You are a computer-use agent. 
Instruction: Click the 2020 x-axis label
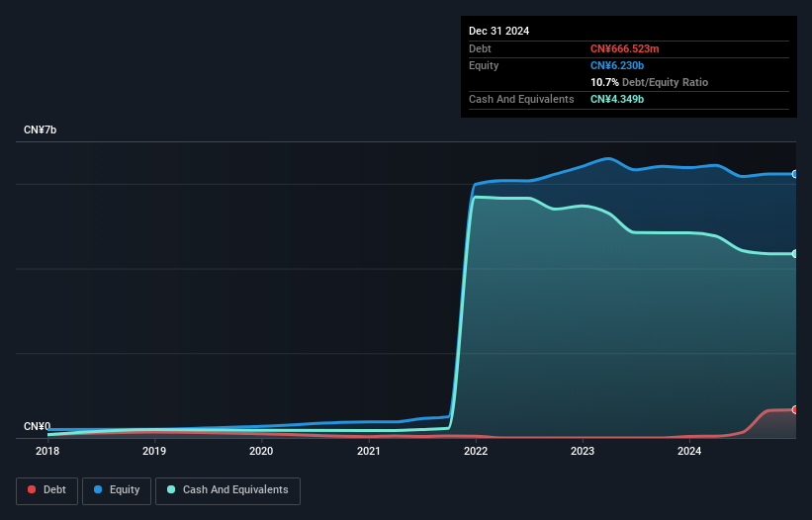coord(261,451)
